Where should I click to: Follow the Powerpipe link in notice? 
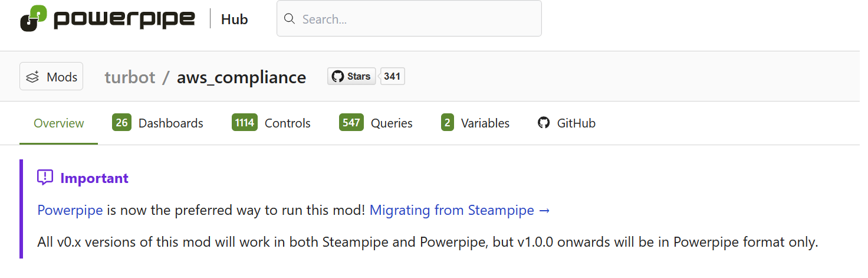70,210
